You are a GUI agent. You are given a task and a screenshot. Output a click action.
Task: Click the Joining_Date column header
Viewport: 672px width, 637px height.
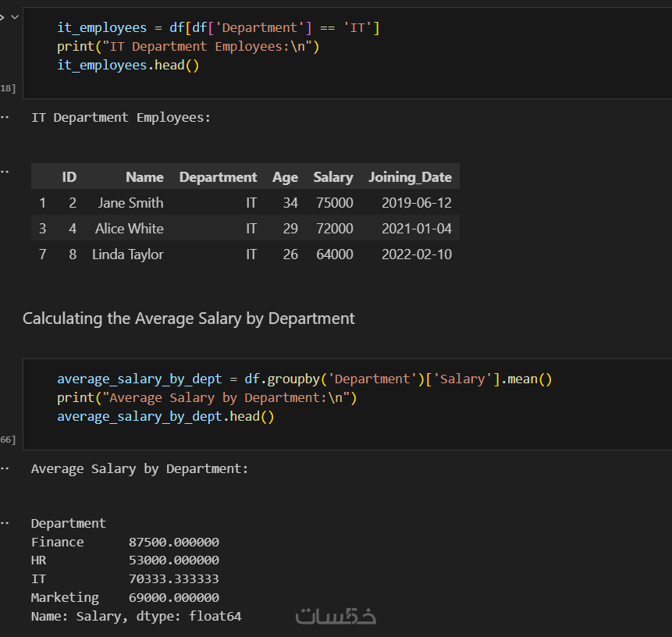click(410, 177)
